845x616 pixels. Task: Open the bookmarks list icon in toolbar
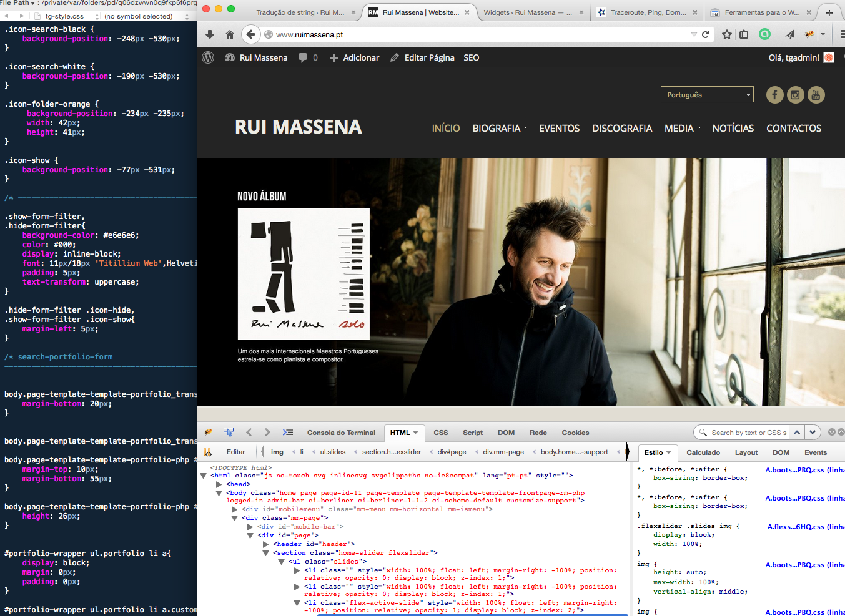[744, 34]
